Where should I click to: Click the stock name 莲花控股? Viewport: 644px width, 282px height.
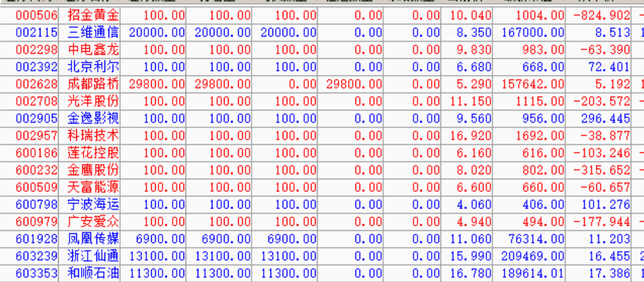click(x=93, y=153)
